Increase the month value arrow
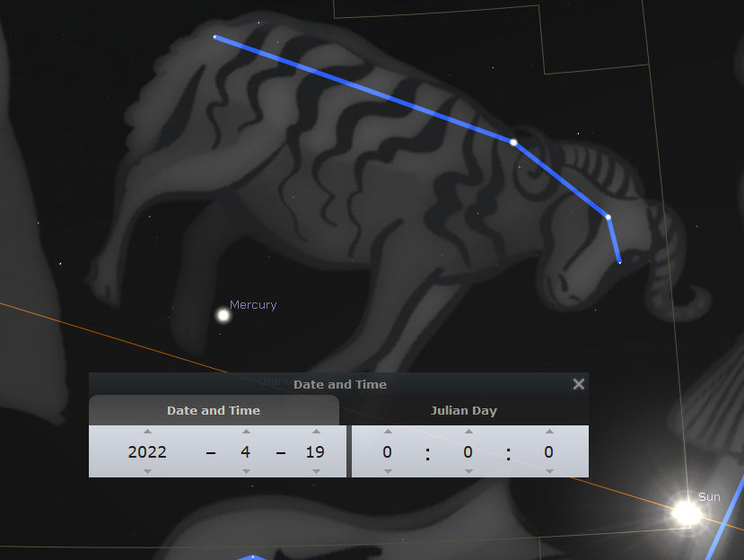Screen dimensions: 744x560 click(246, 432)
